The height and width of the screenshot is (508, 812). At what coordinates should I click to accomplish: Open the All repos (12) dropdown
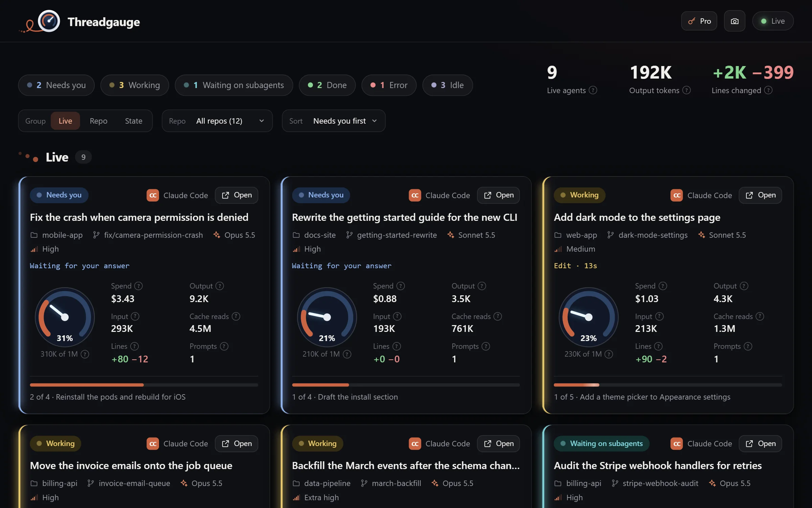point(217,121)
